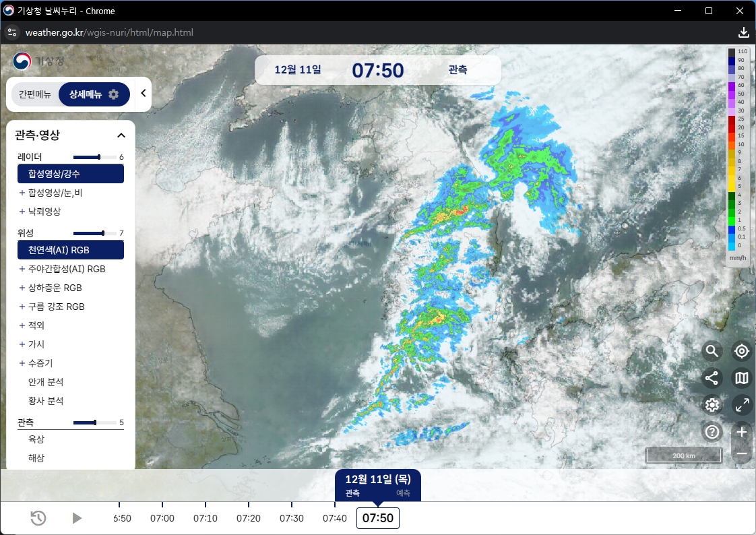
Task: Click the current location target icon
Action: coord(742,351)
